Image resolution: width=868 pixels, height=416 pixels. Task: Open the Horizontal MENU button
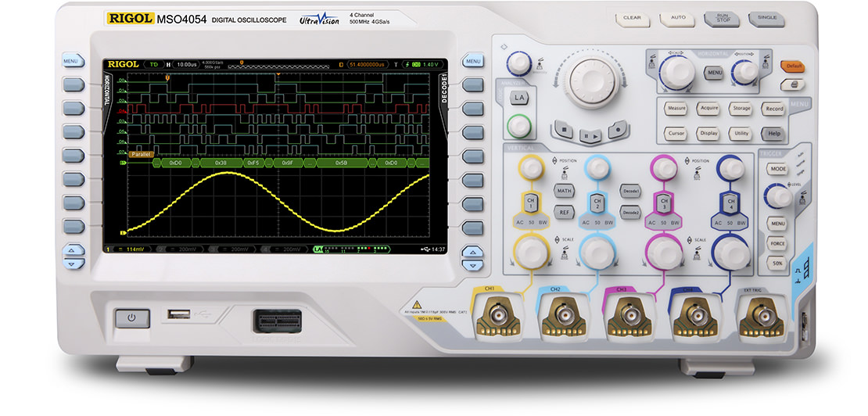click(x=714, y=73)
